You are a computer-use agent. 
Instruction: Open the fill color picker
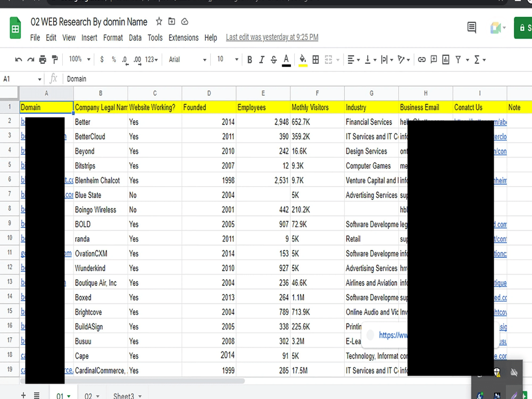[x=303, y=60]
